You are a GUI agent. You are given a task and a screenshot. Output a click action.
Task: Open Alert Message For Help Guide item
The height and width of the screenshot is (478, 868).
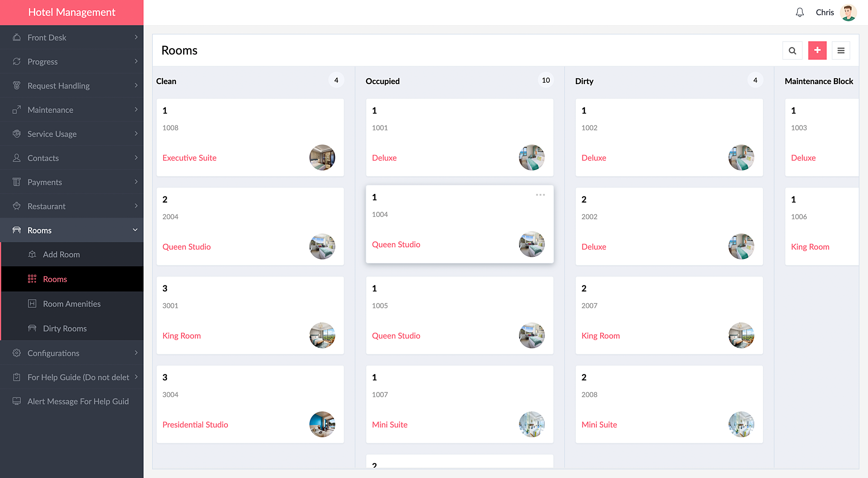(78, 401)
